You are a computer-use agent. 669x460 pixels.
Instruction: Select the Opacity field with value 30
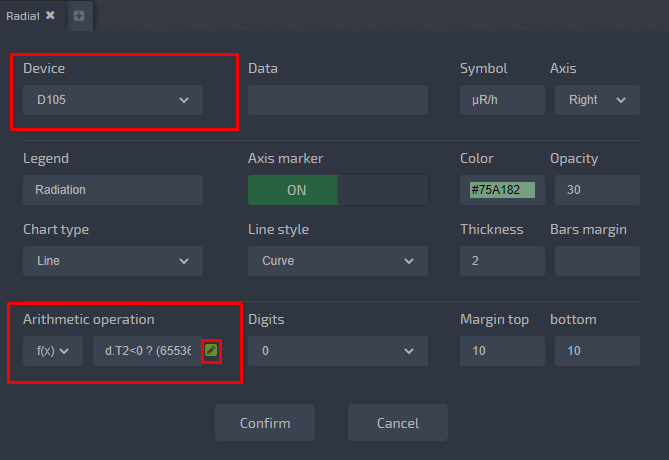click(597, 190)
